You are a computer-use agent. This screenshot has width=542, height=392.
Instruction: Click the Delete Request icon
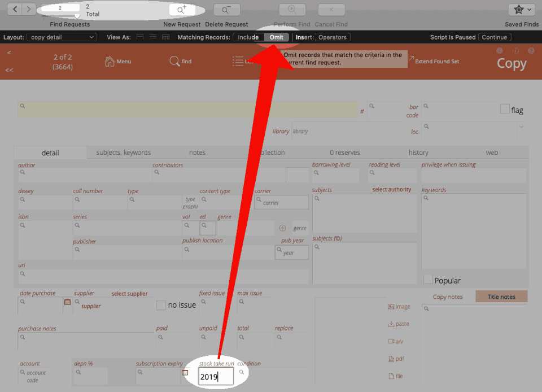(x=226, y=10)
